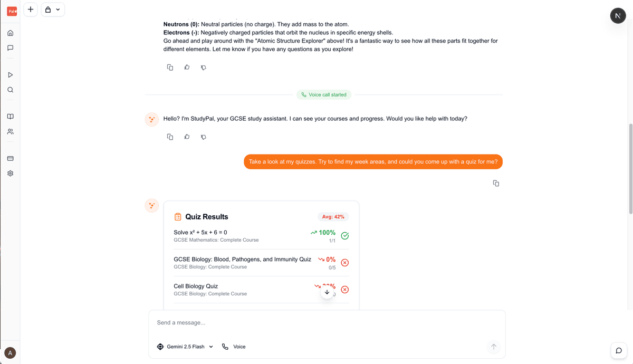The height and width of the screenshot is (364, 633).
Task: Enable Voice mode in the message bar
Action: (x=234, y=347)
